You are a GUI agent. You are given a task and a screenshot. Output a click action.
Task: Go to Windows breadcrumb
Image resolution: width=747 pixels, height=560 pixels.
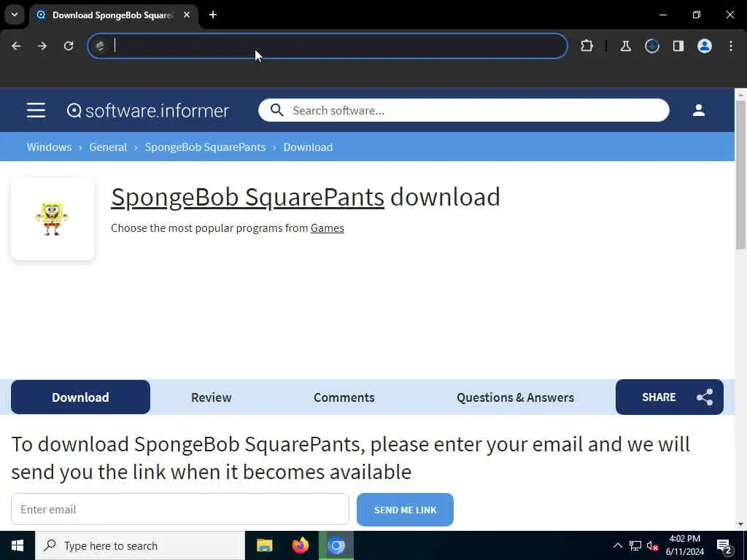[49, 147]
